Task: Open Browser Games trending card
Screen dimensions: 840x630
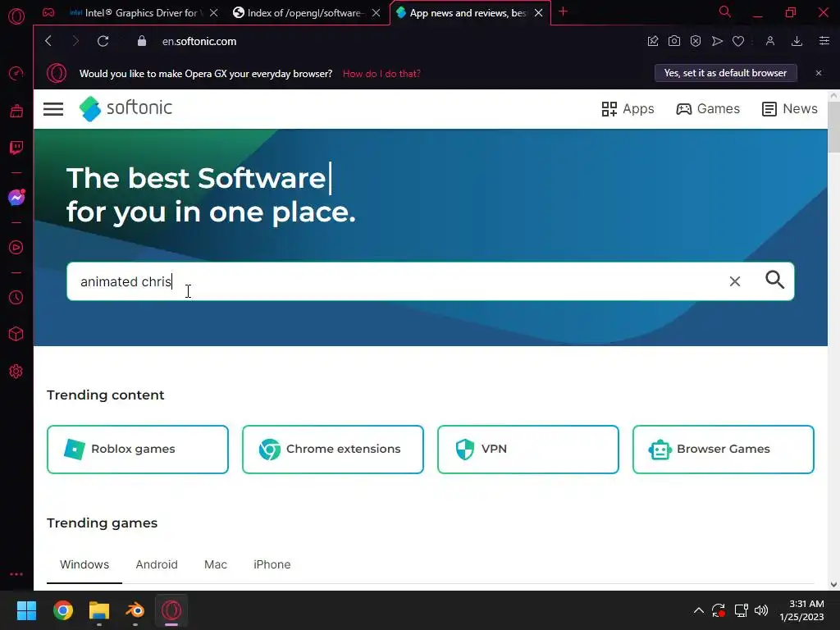Action: [724, 450]
